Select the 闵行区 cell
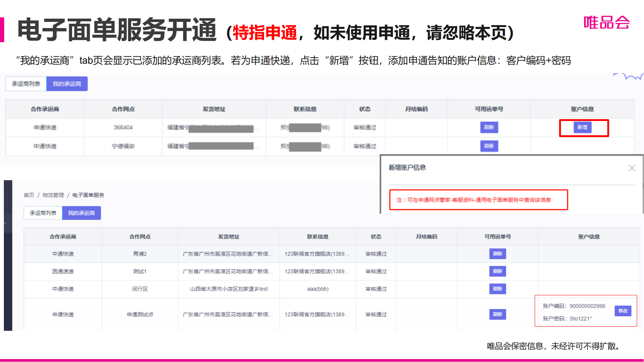The height and width of the screenshot is (362, 644). 140,289
